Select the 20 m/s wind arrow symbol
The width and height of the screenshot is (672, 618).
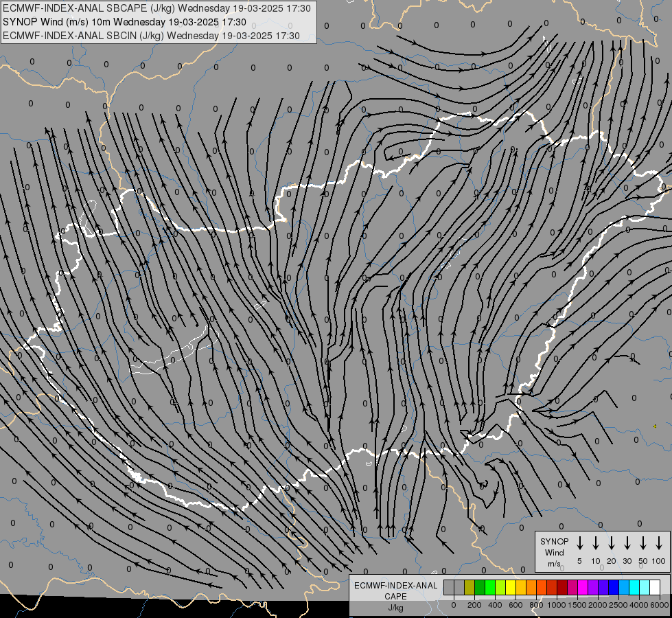[x=611, y=543]
